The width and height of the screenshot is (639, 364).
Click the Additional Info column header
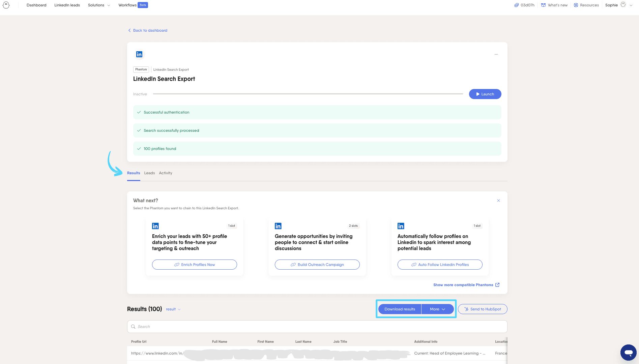point(426,341)
